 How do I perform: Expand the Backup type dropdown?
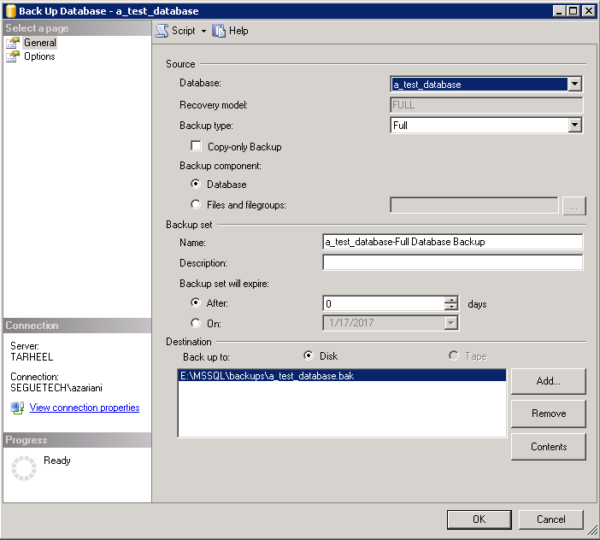[574, 126]
